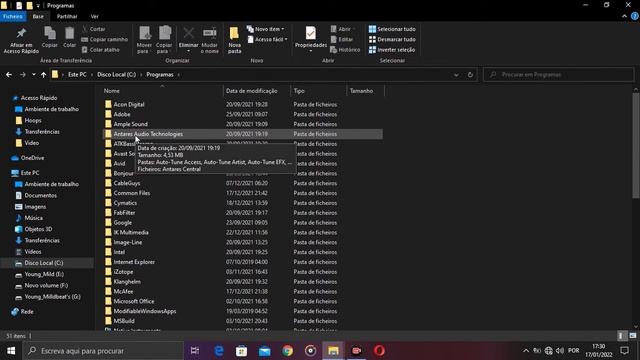Screen dimensions: 640x360
Task: Select the iZotope folder
Action: pyautogui.click(x=123, y=272)
